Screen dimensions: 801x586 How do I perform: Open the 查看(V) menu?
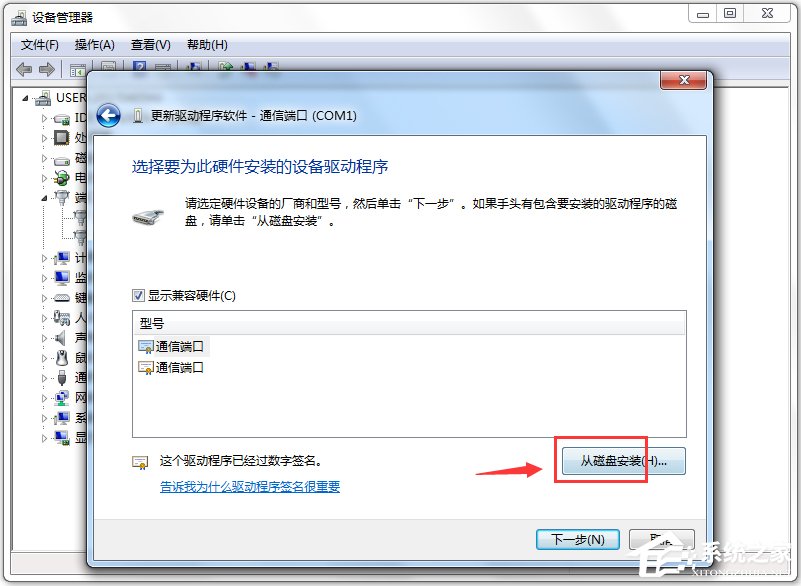click(x=150, y=45)
